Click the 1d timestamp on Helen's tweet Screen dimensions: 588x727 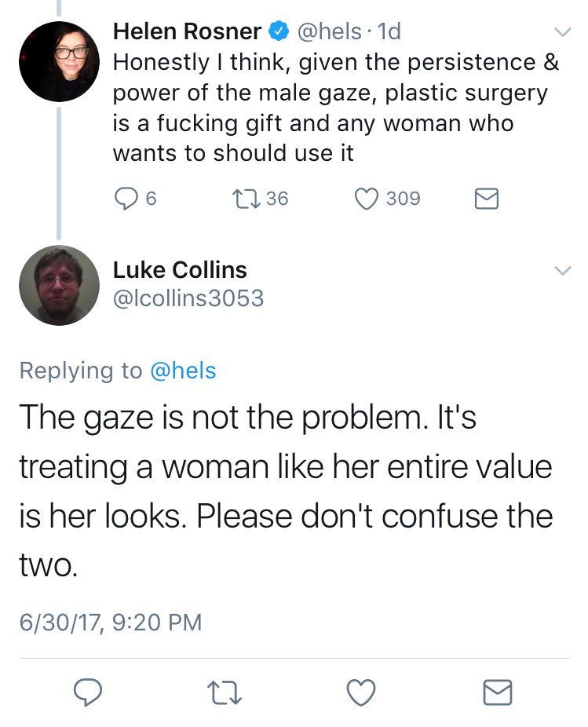389,32
